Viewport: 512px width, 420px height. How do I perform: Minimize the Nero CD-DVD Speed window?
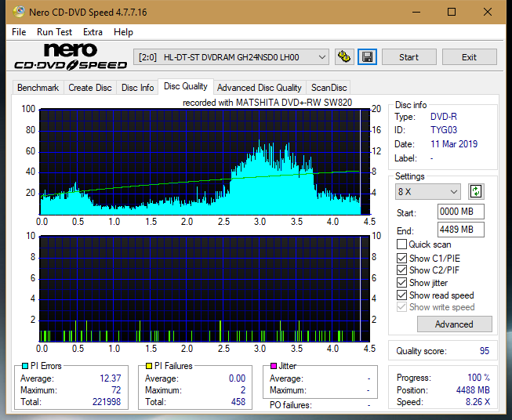click(x=416, y=12)
